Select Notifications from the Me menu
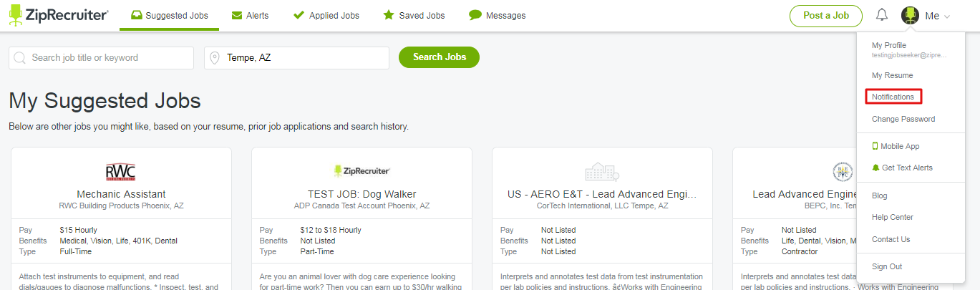The width and height of the screenshot is (980, 290). 893,97
